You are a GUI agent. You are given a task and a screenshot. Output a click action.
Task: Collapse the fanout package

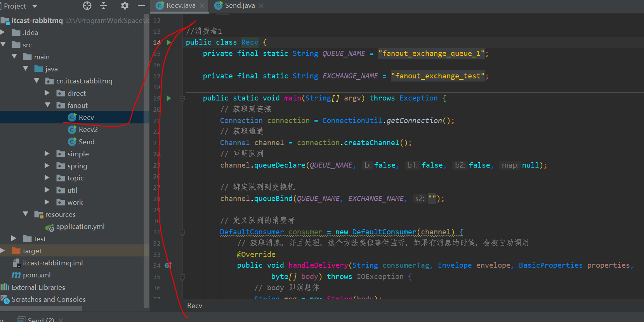click(x=47, y=105)
